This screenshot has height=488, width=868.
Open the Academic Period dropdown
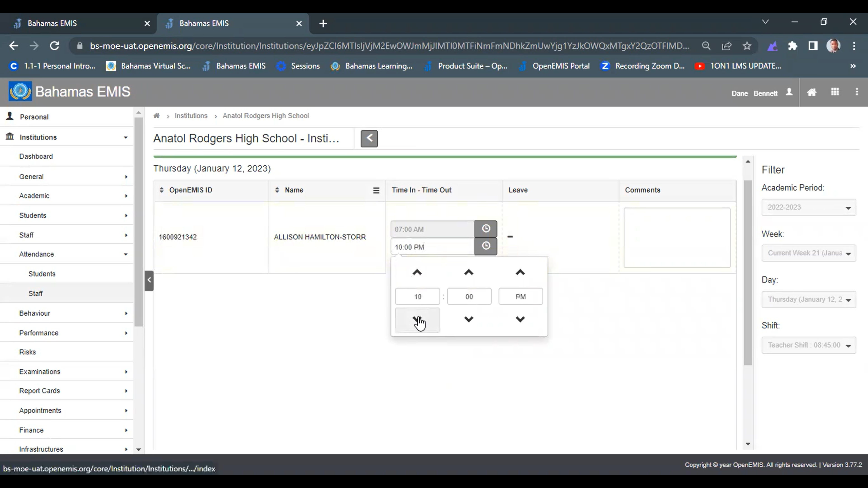coord(809,207)
